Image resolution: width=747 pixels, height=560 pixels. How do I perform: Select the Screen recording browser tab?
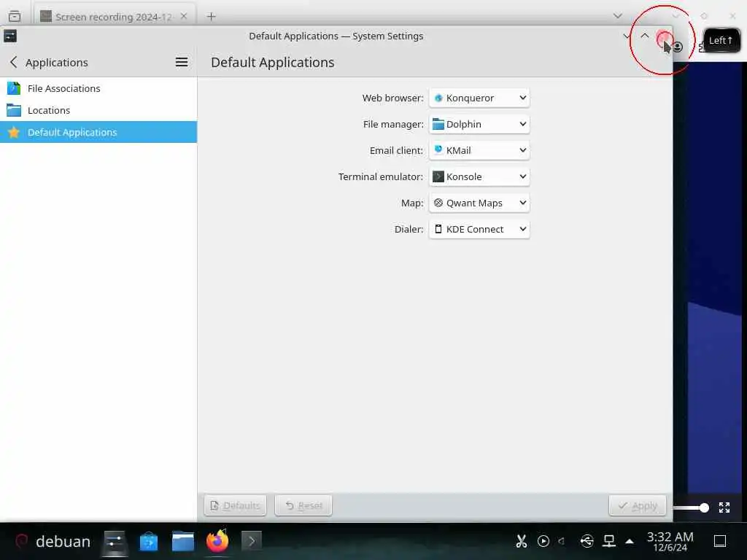click(115, 17)
